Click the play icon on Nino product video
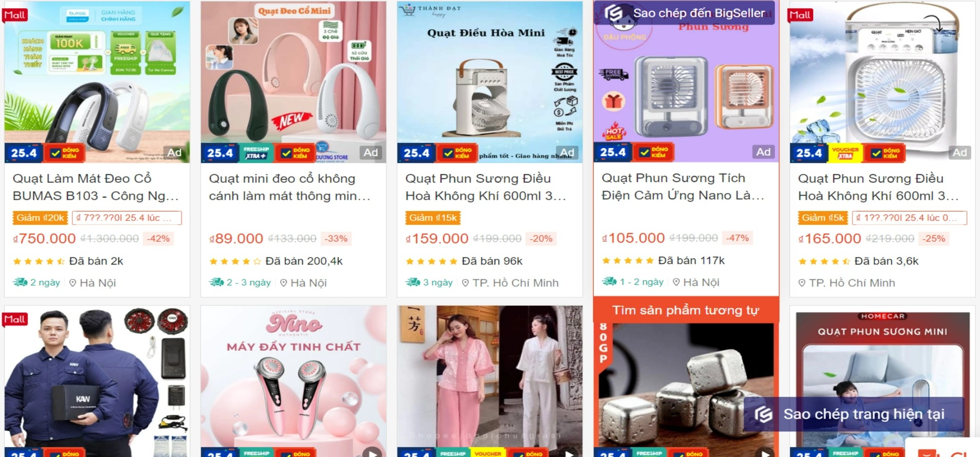Screen dimensions: 980x457 tap(372, 452)
